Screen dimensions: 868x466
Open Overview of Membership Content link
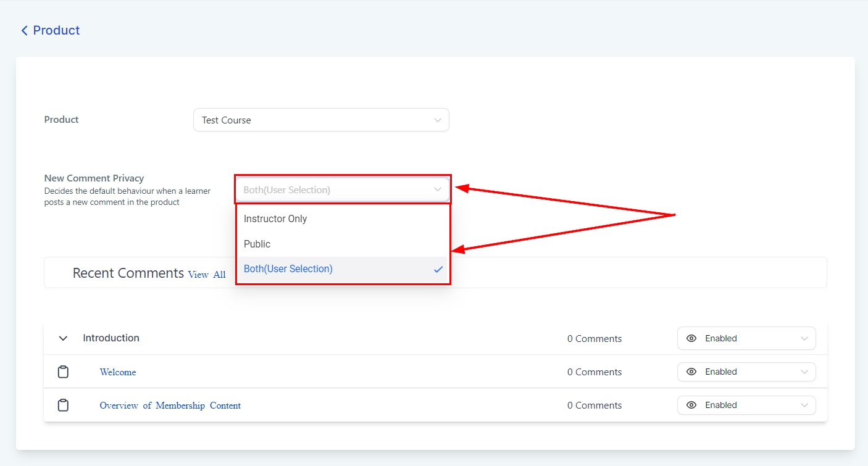(170, 406)
